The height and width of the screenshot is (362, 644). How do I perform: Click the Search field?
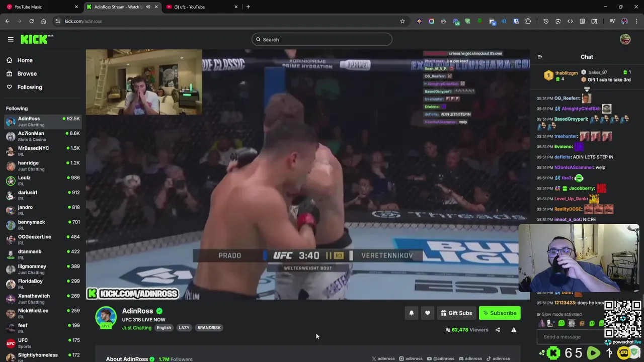click(322, 40)
